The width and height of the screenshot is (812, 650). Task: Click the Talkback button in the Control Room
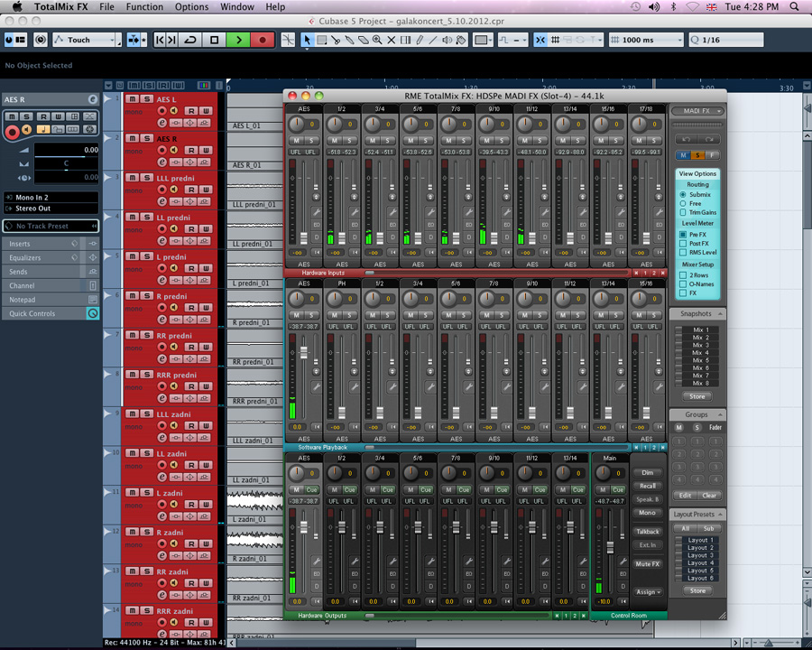coord(647,532)
